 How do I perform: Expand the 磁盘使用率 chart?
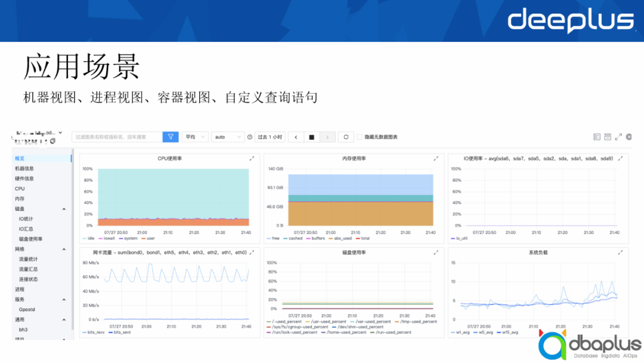[436, 253]
